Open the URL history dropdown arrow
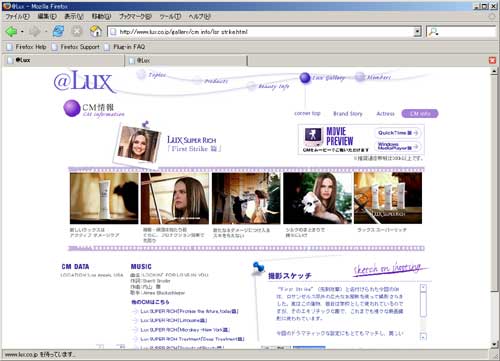The image size is (500, 361). point(417,32)
